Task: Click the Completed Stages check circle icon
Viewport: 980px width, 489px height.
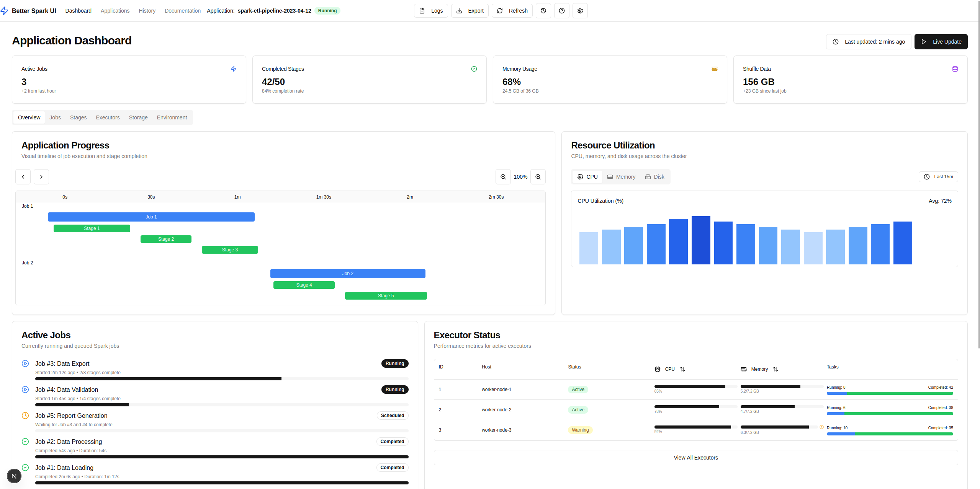Action: (x=474, y=69)
